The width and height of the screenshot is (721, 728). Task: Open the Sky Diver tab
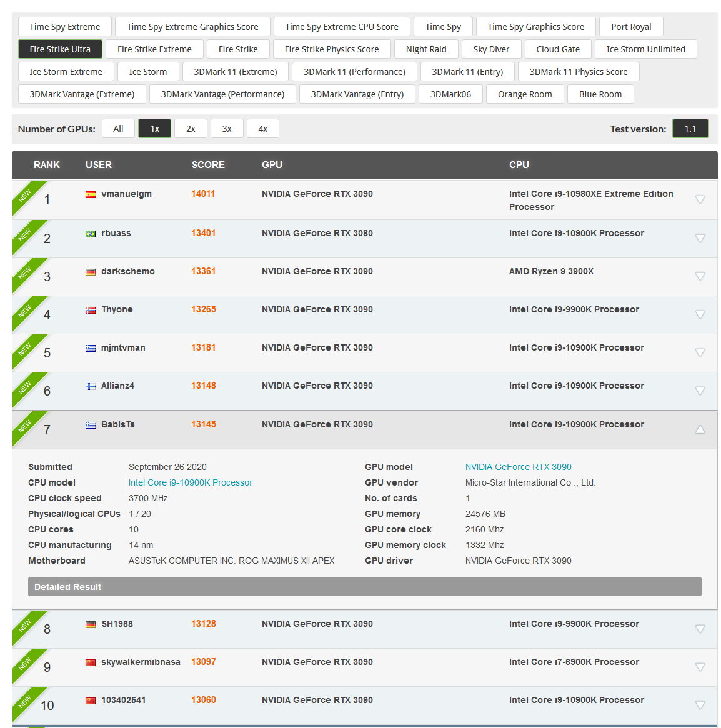[491, 49]
